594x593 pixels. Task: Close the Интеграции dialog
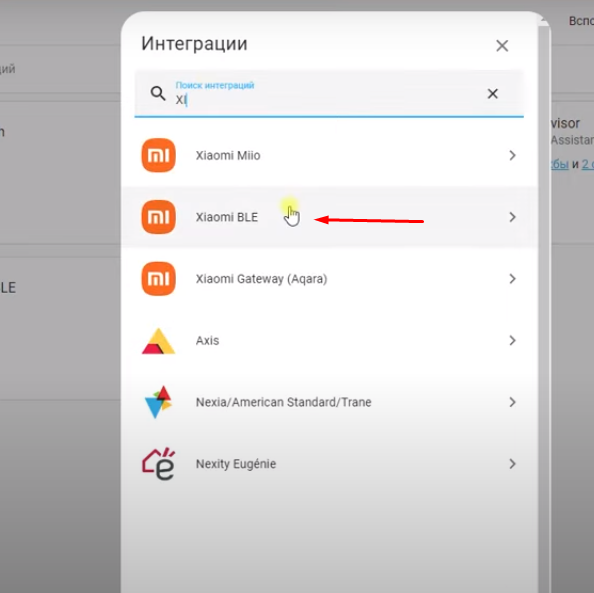click(502, 46)
